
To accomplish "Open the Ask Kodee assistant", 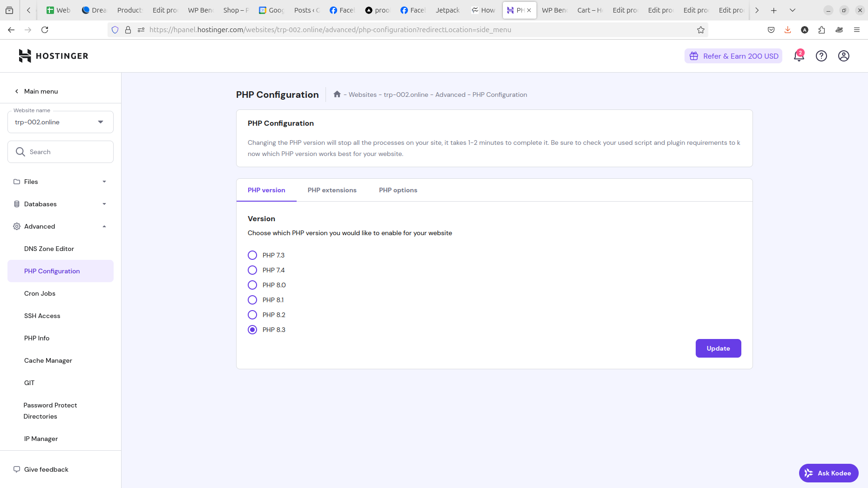I will tap(828, 473).
